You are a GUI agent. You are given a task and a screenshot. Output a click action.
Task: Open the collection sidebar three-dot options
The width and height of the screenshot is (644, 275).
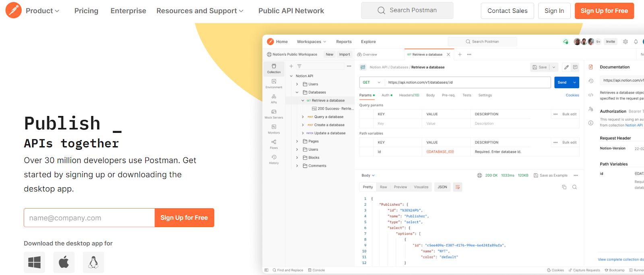click(349, 66)
